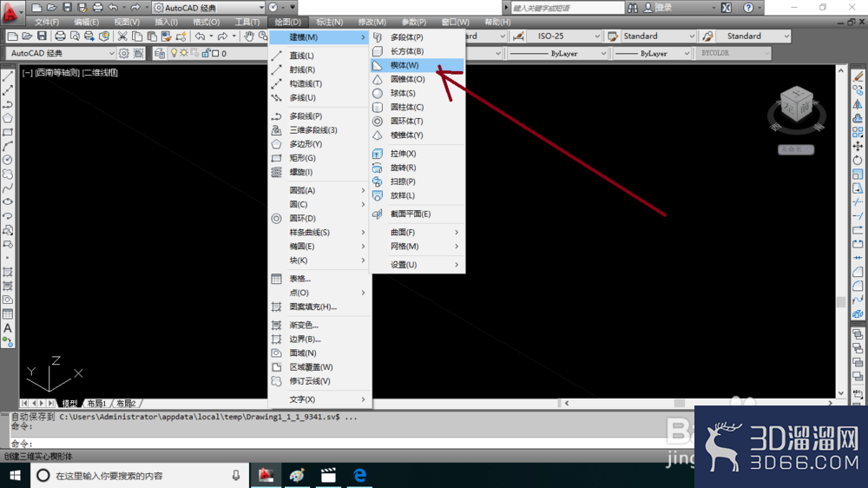Click Revolve (旋转) in submenu
This screenshot has width=868, height=488.
point(417,168)
